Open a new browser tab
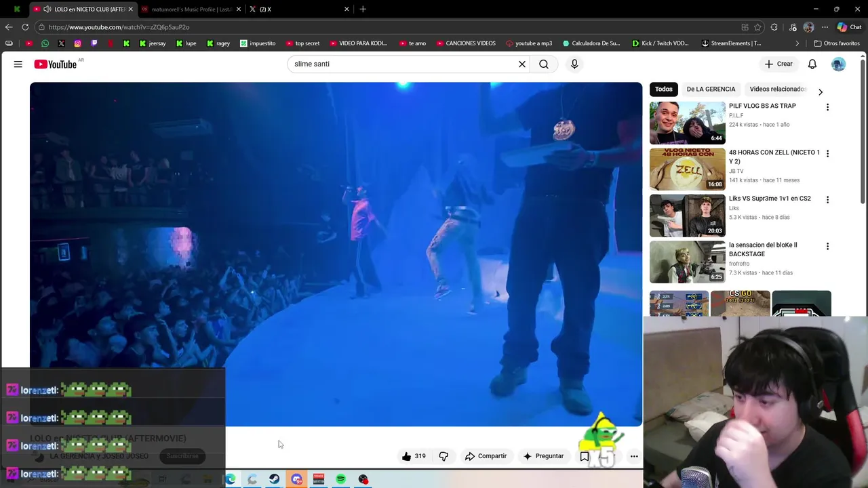Image resolution: width=868 pixels, height=488 pixels. tap(363, 9)
